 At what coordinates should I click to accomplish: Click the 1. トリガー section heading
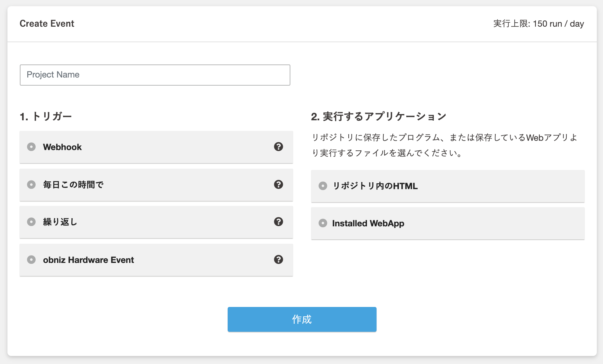pos(46,117)
